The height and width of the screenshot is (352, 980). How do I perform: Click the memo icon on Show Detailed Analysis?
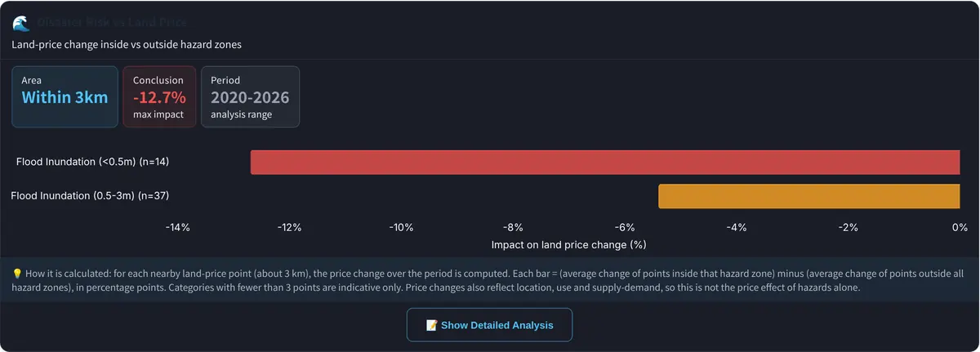click(x=432, y=325)
